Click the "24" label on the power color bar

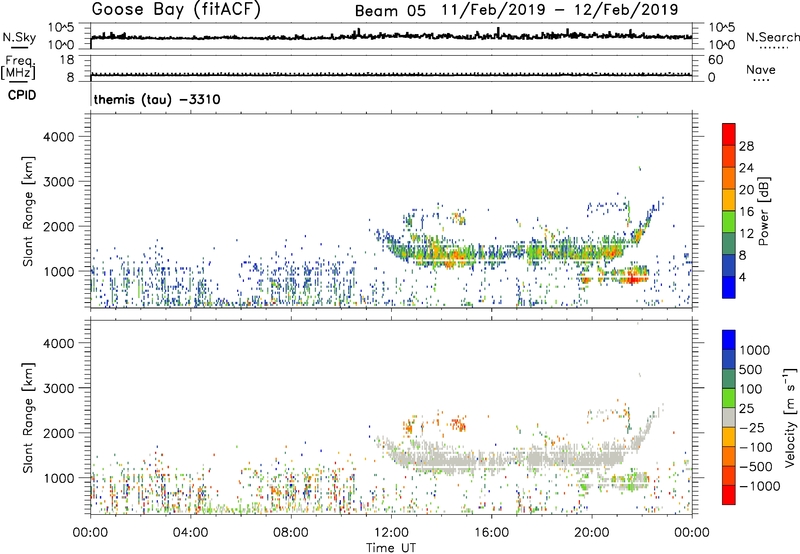point(746,168)
